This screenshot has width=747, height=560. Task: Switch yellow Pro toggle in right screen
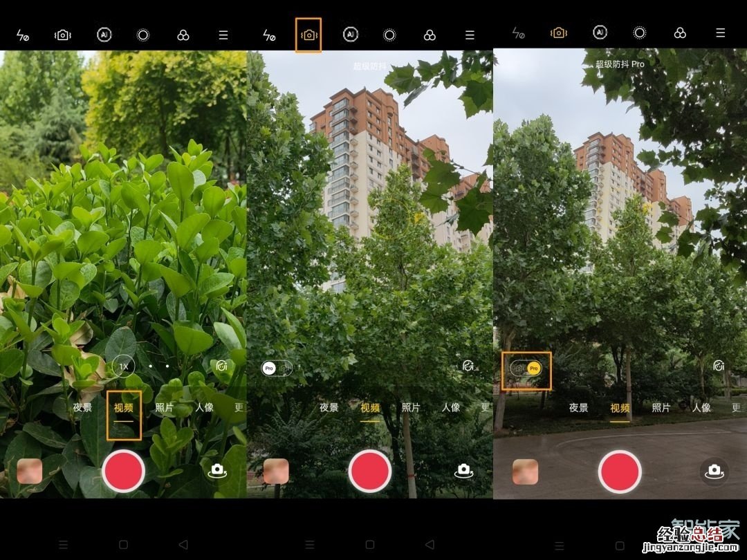526,368
